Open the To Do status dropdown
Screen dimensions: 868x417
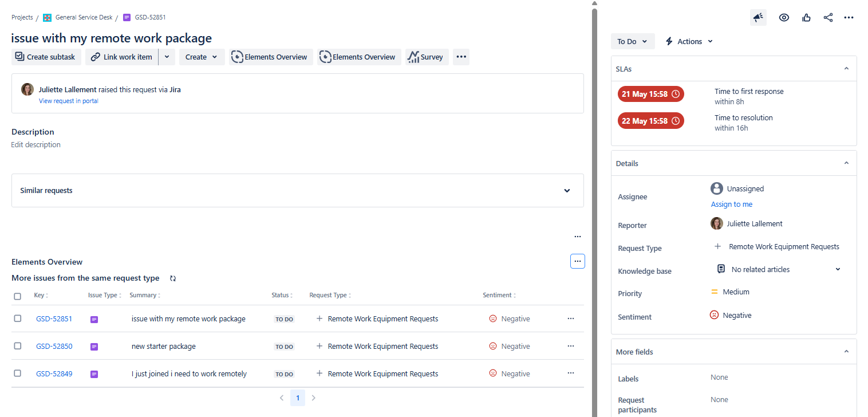click(632, 42)
